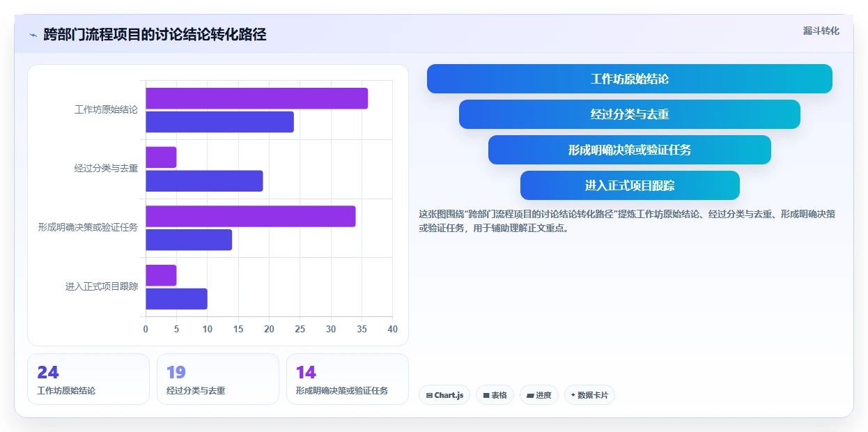The height and width of the screenshot is (432, 868).
Task: Open the stat card showing 14
Action: pos(348,379)
